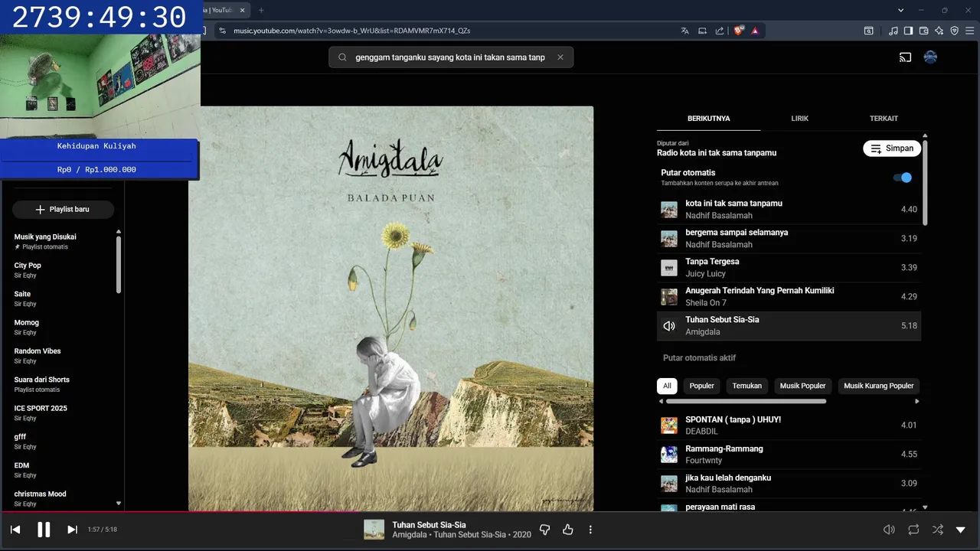Click the chip row left scroll arrow
Screen dimensions: 980x551
[661, 401]
